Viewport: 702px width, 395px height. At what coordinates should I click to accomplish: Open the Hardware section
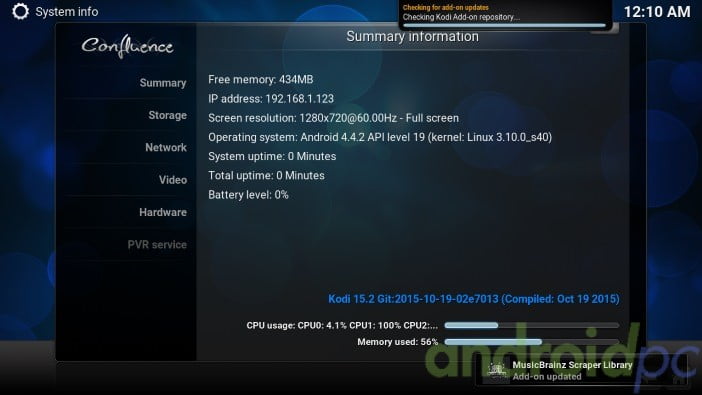pos(163,212)
